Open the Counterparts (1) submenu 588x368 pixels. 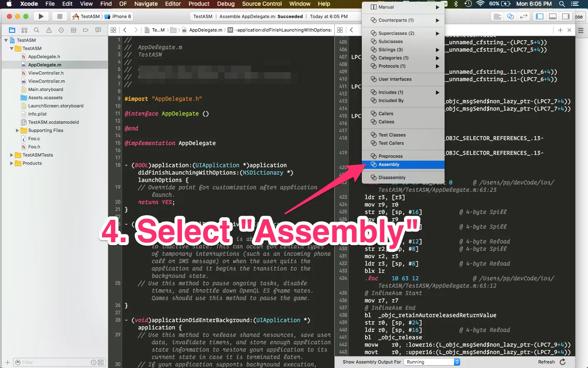pyautogui.click(x=403, y=20)
